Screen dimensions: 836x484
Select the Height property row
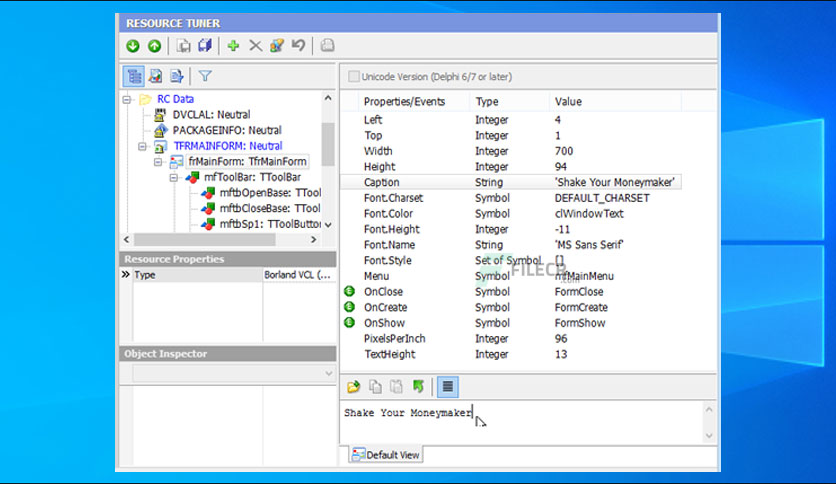(511, 167)
